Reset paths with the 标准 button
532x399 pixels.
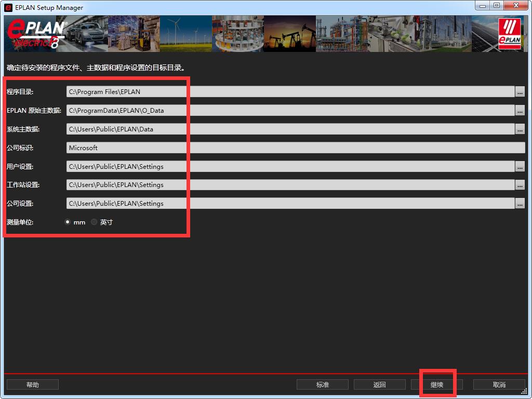(x=322, y=384)
